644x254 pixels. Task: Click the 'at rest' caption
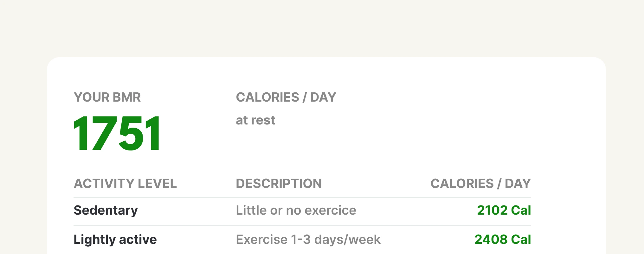tap(255, 120)
